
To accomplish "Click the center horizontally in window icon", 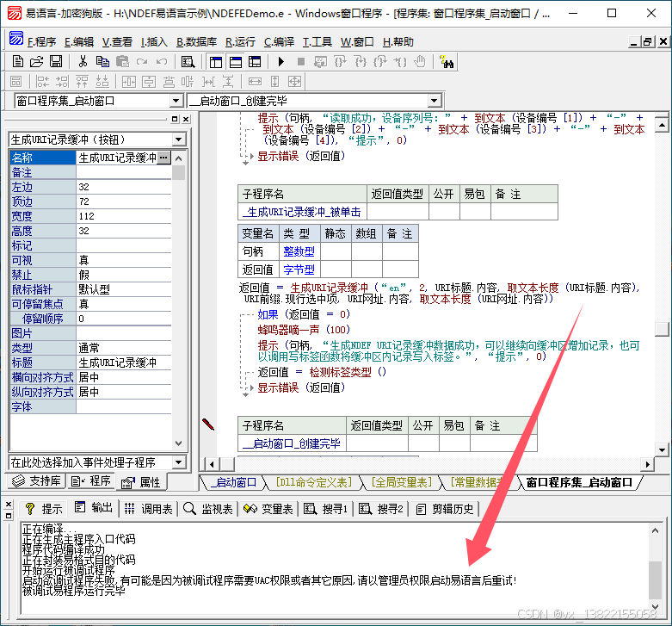I will tap(129, 82).
